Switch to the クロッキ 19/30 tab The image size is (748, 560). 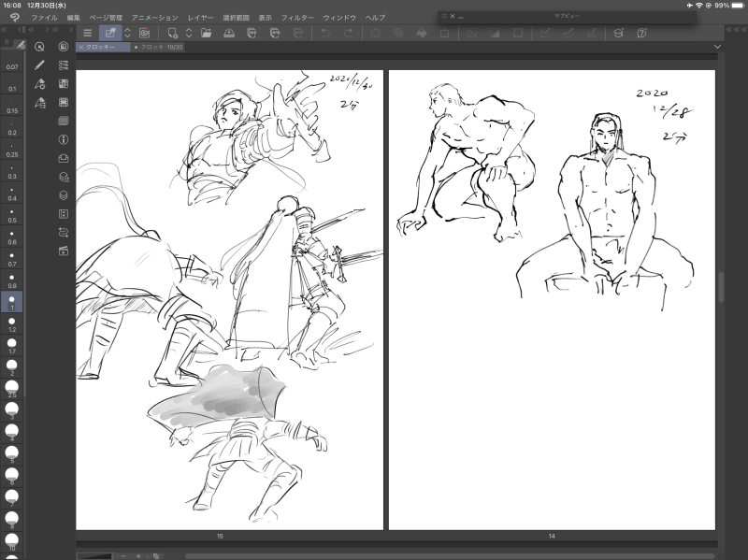pyautogui.click(x=158, y=48)
